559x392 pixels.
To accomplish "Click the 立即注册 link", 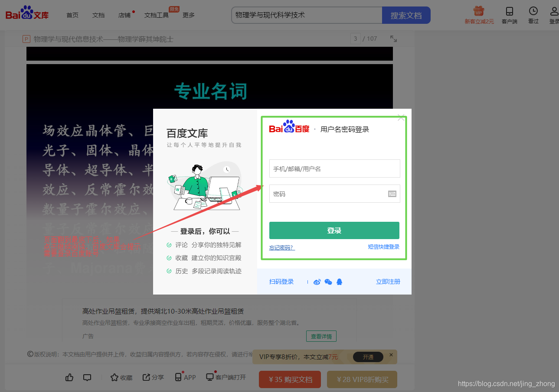I will (x=388, y=282).
